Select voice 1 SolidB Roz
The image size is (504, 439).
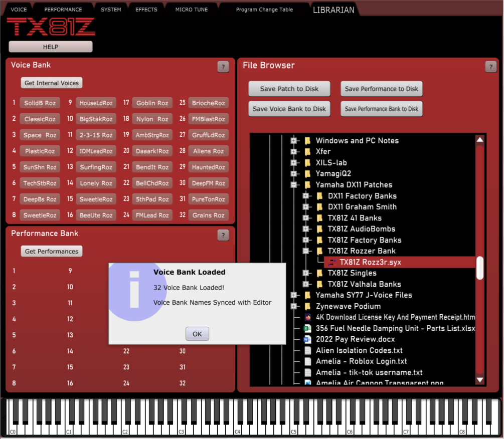[x=40, y=103]
